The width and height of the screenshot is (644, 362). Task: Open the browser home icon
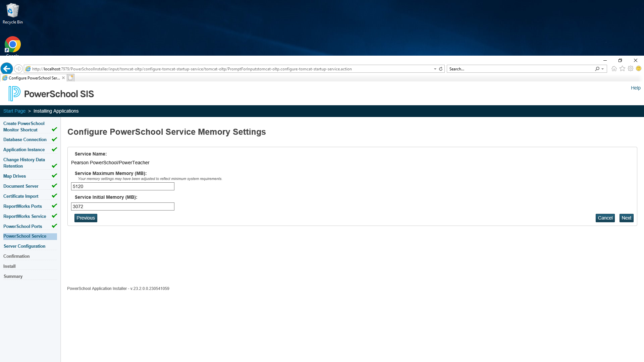614,69
